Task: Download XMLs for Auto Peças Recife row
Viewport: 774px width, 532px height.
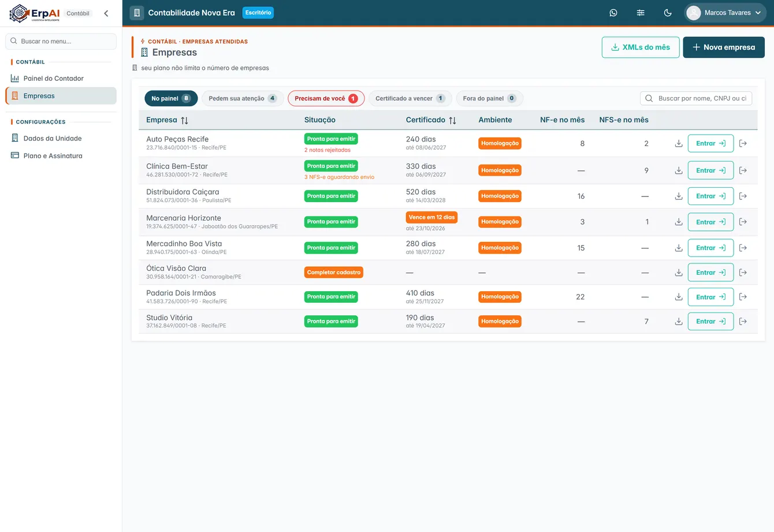Action: [679, 143]
